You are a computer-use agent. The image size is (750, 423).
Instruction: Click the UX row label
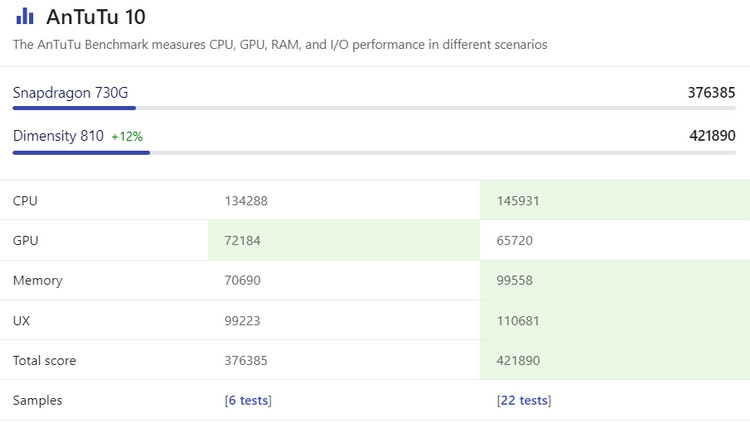coord(21,320)
